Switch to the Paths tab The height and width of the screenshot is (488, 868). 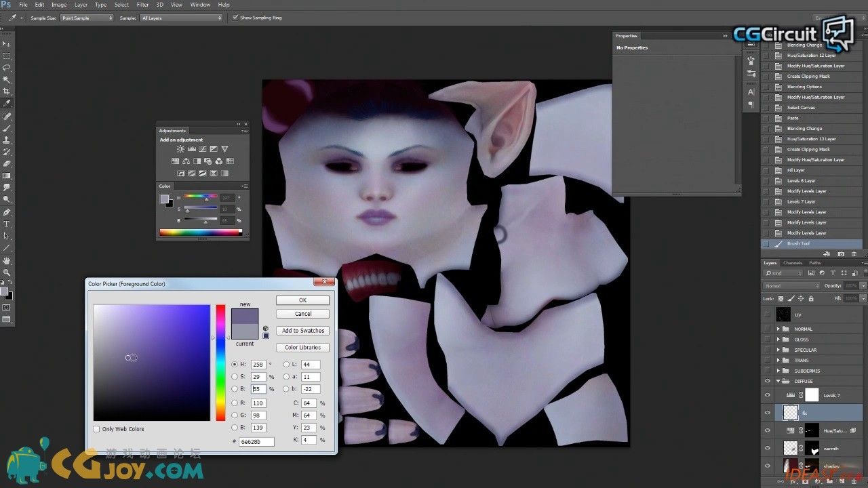click(x=814, y=263)
